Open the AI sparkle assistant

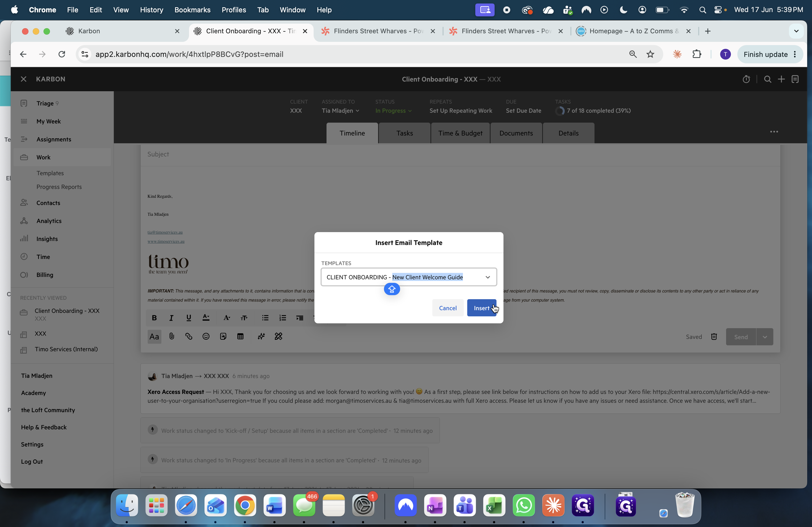coord(261,336)
